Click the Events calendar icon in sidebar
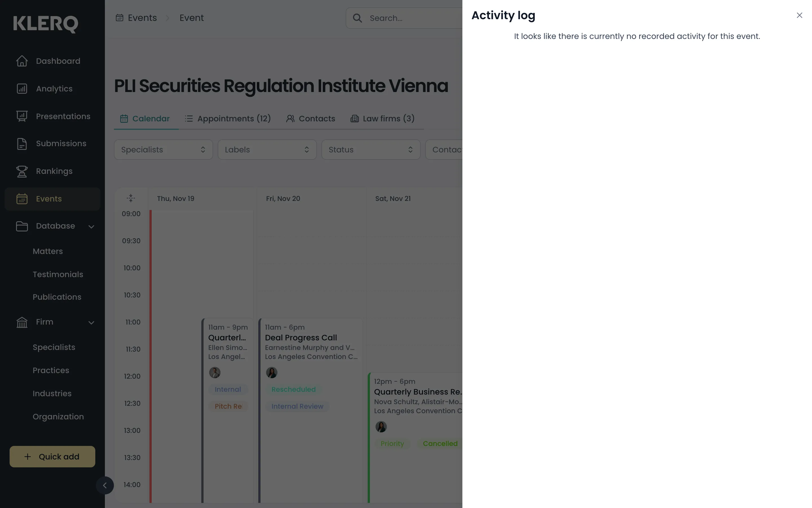812x508 pixels. click(x=22, y=199)
